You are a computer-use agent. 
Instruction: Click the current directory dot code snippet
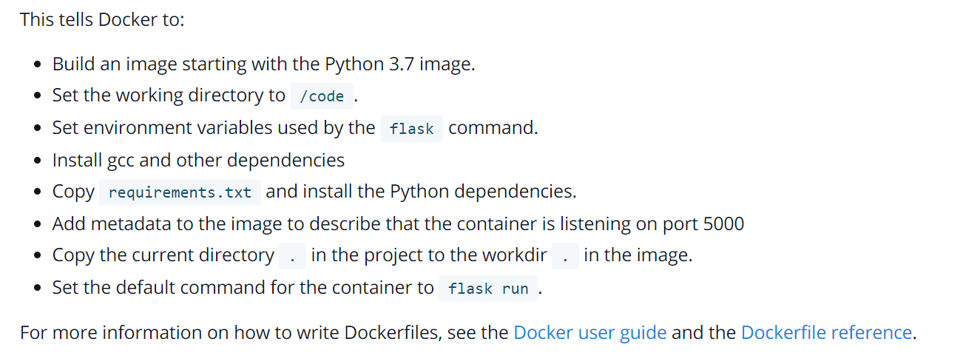(293, 256)
